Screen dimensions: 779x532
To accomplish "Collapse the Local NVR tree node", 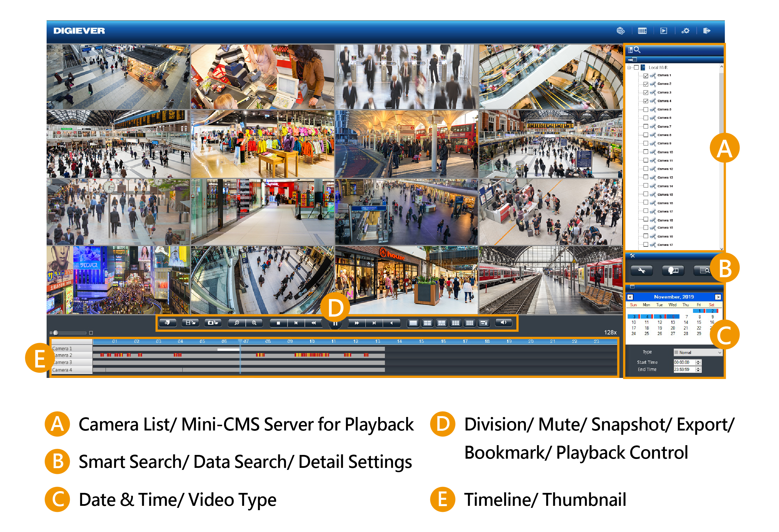I will click(x=629, y=68).
